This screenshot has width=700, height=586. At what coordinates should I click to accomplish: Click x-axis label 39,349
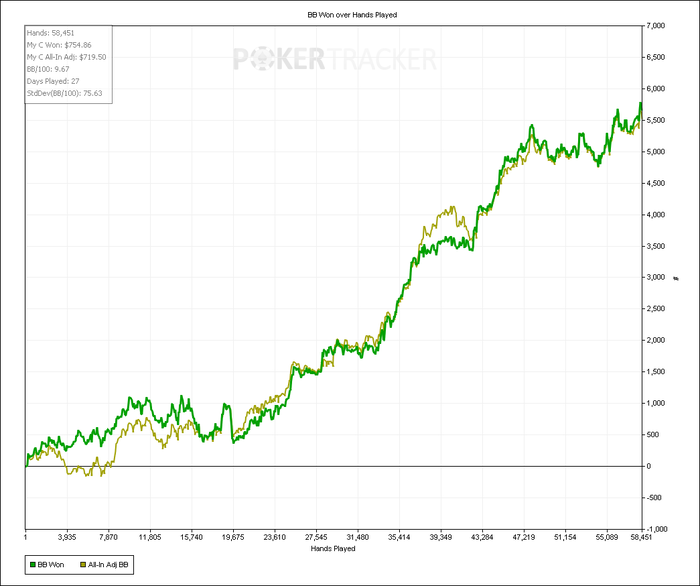(x=441, y=537)
